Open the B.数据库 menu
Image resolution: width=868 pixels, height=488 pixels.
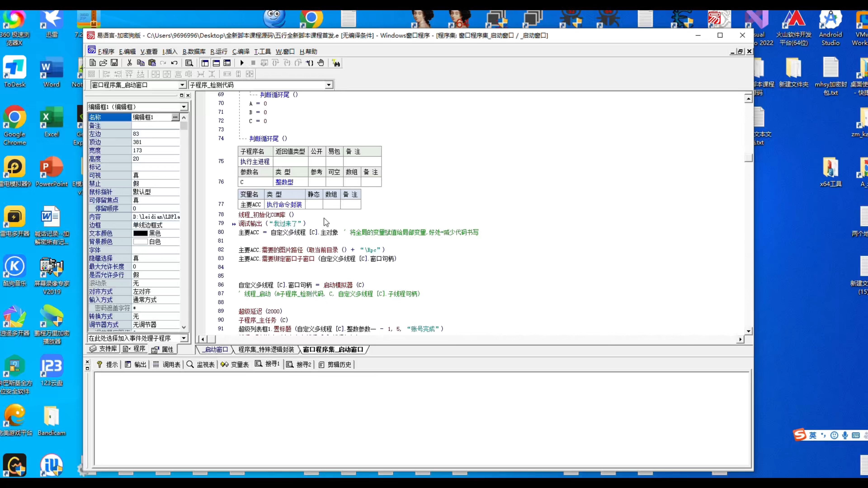(x=194, y=52)
